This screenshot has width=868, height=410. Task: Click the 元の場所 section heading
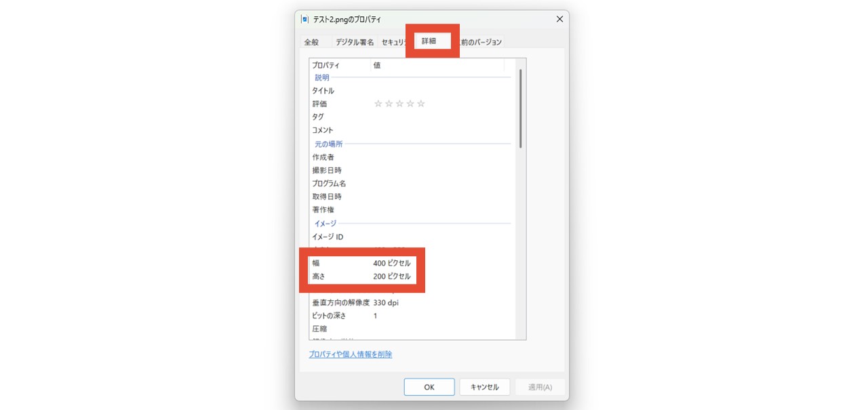pyautogui.click(x=329, y=144)
